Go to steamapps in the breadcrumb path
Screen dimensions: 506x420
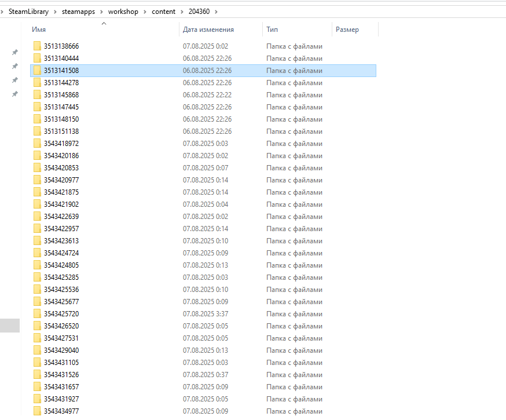coord(78,12)
